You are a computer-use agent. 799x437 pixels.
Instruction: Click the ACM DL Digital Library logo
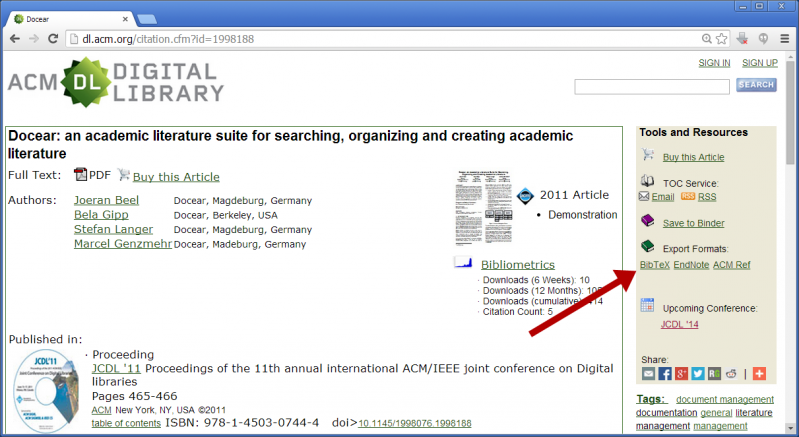tap(116, 83)
